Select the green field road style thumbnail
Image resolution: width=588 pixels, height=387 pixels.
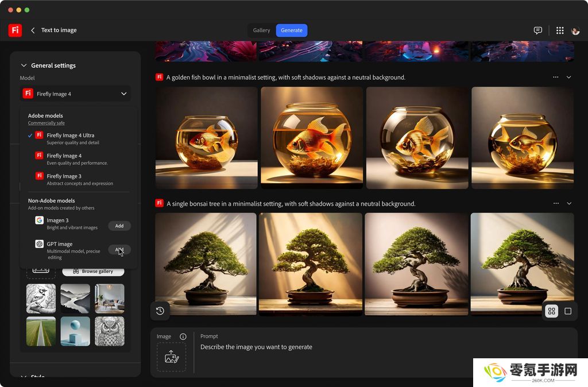(x=41, y=331)
